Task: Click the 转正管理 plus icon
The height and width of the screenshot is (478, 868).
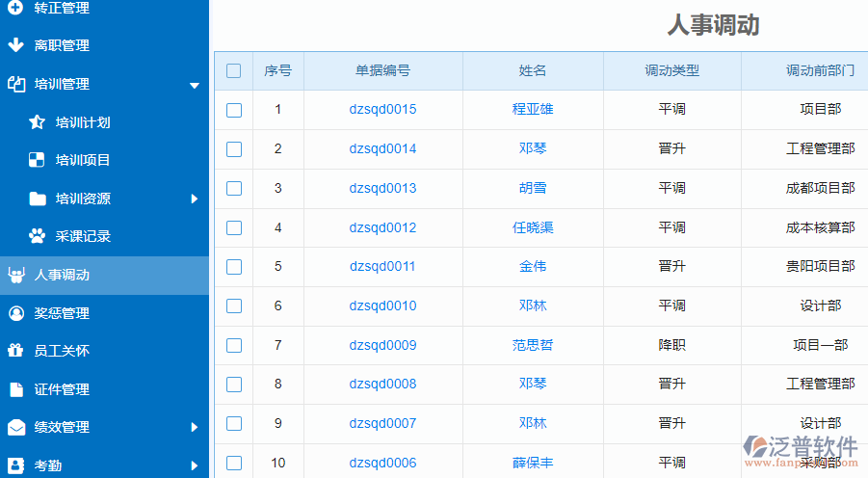Action: pyautogui.click(x=15, y=8)
